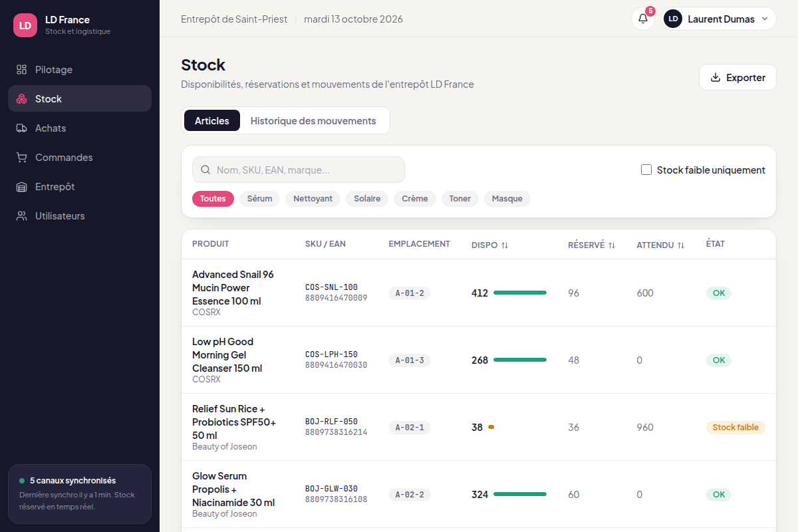Click the search magnifier icon

pos(205,170)
